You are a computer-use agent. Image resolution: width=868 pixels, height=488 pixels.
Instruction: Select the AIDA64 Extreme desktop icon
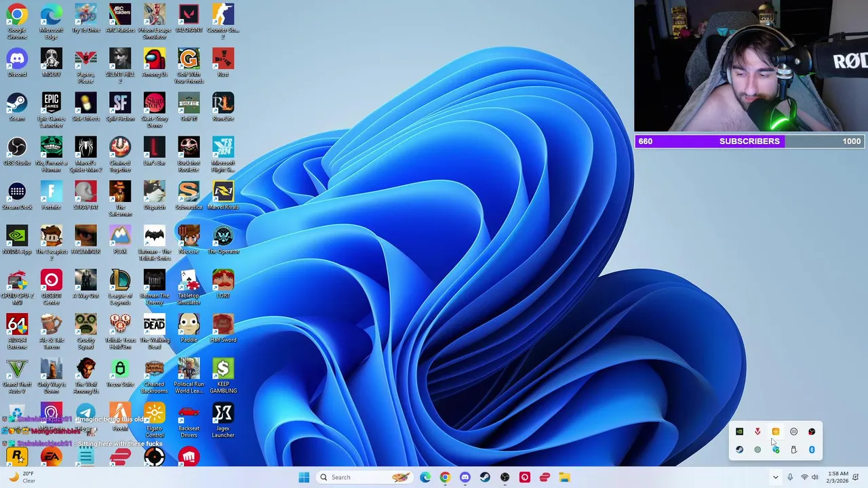17,331
